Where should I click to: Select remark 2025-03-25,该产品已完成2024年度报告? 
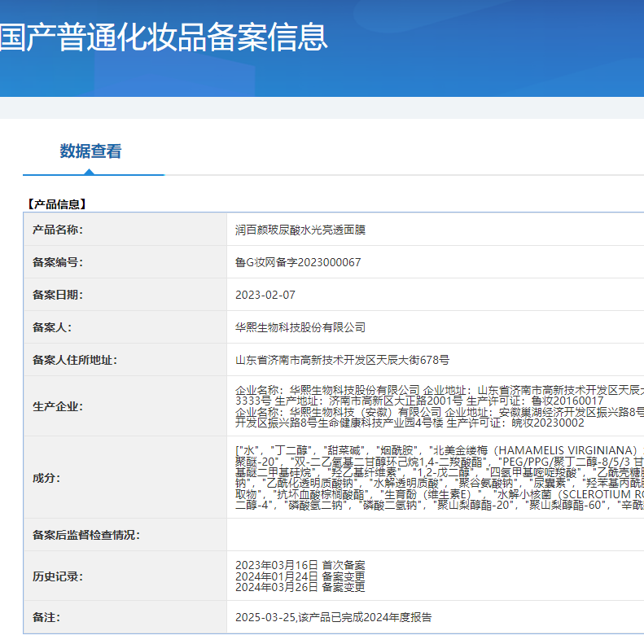click(334, 617)
